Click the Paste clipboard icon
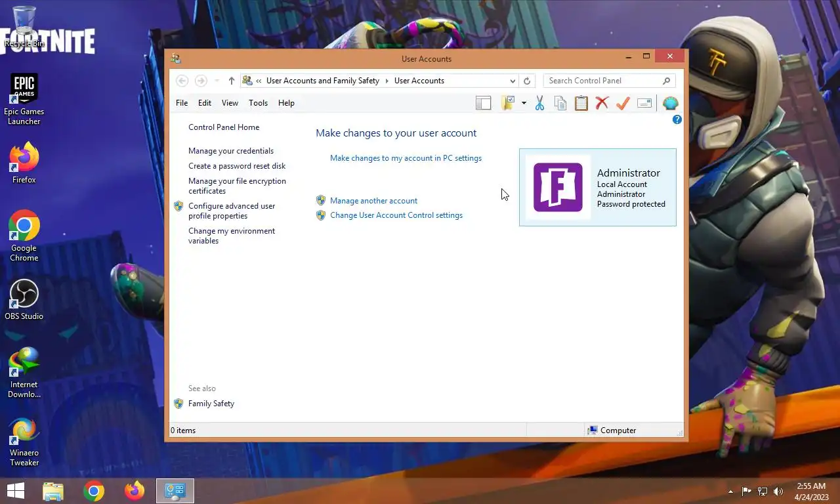Viewport: 840px width, 504px height. pos(581,103)
